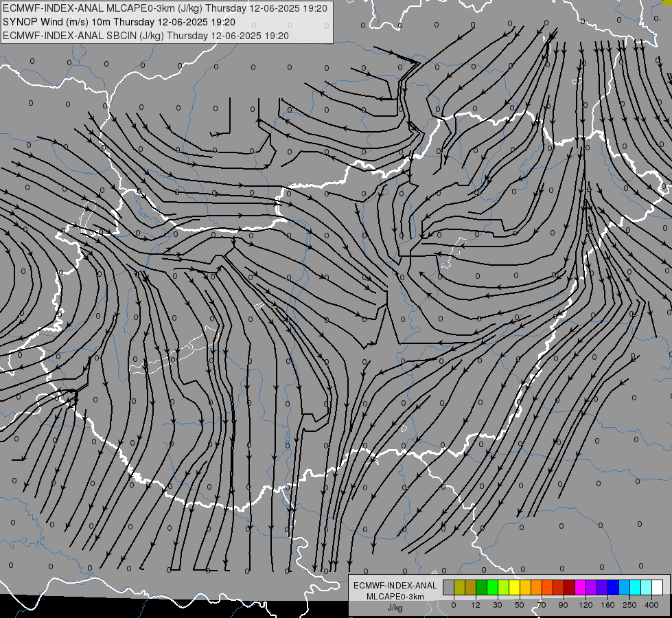The image size is (672, 618).
Task: Click the grey swatch in the MLCAPE legend
Action: (448, 587)
